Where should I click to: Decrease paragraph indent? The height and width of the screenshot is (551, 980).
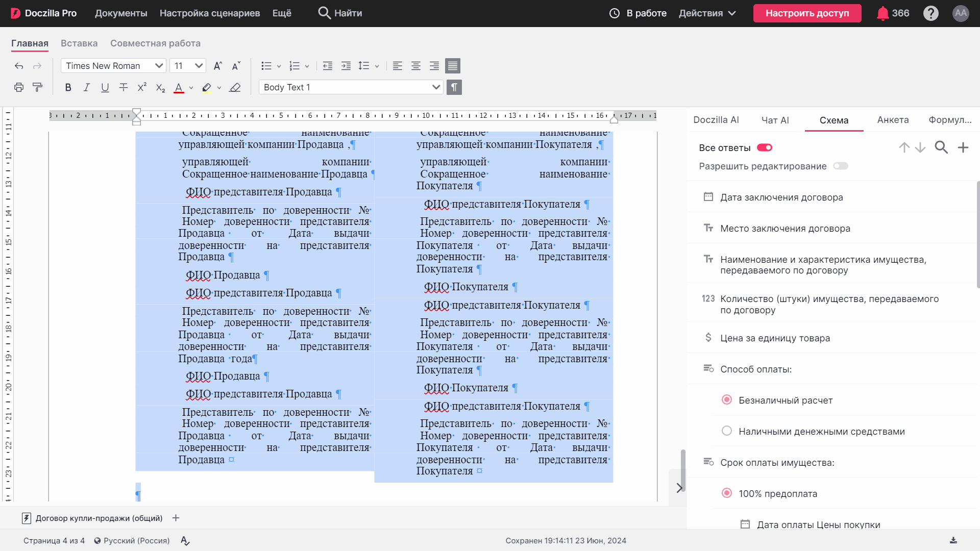point(328,66)
